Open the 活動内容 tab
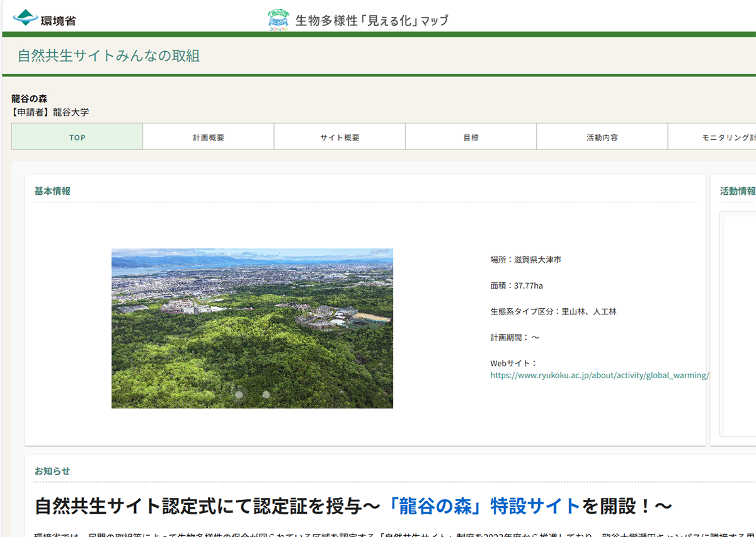This screenshot has width=756, height=537. (601, 136)
